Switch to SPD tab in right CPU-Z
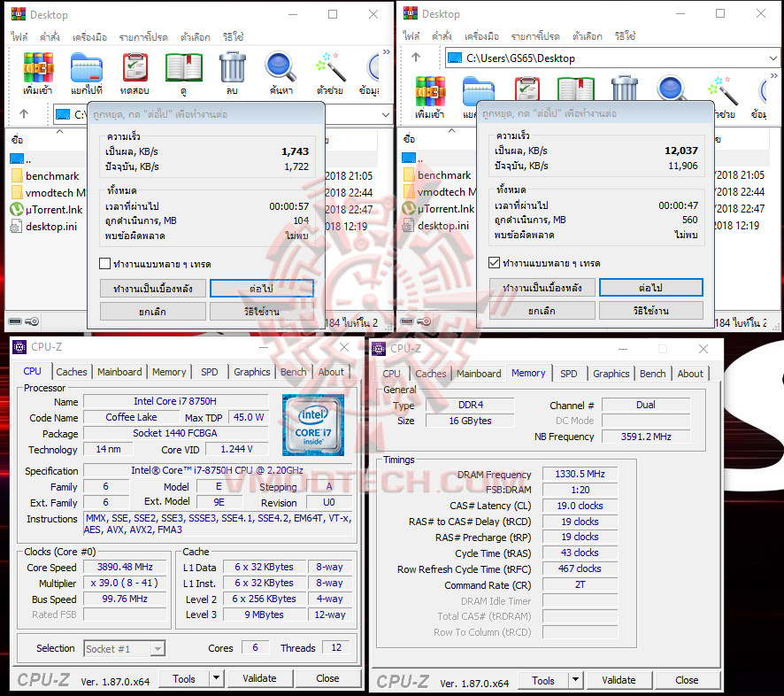784x696 pixels. [569, 374]
